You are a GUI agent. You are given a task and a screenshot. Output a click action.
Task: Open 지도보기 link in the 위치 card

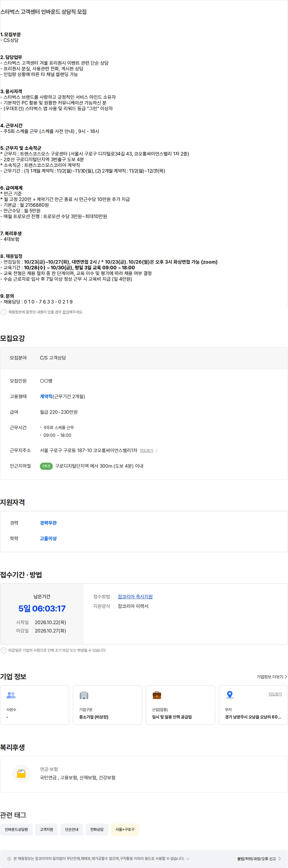click(x=275, y=694)
